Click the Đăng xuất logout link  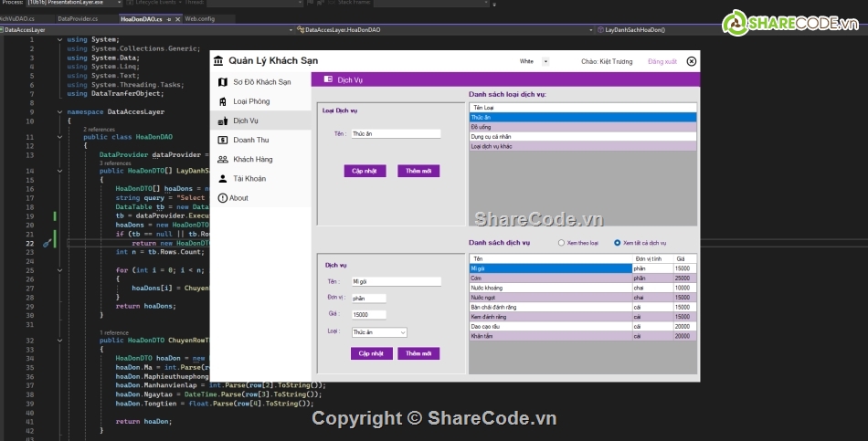pyautogui.click(x=661, y=61)
